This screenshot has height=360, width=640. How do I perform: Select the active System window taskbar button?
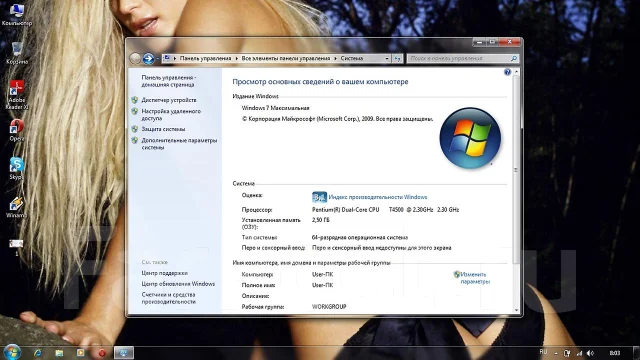[x=123, y=353]
